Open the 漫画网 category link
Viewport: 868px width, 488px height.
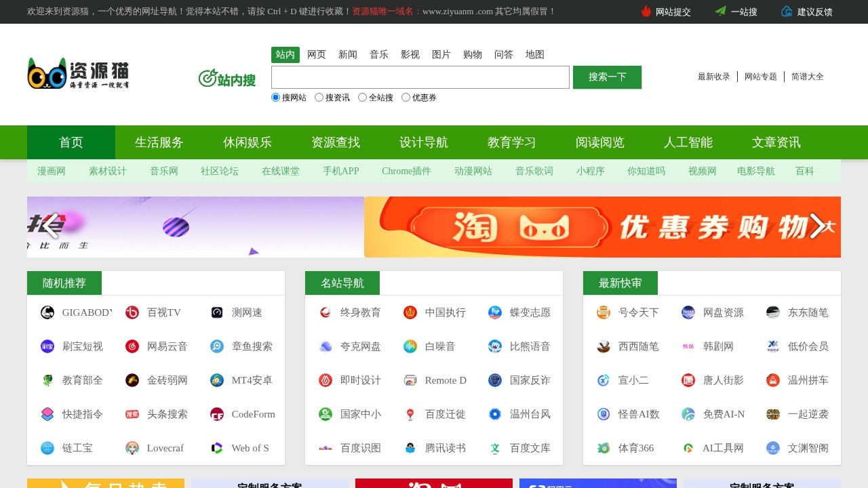51,171
